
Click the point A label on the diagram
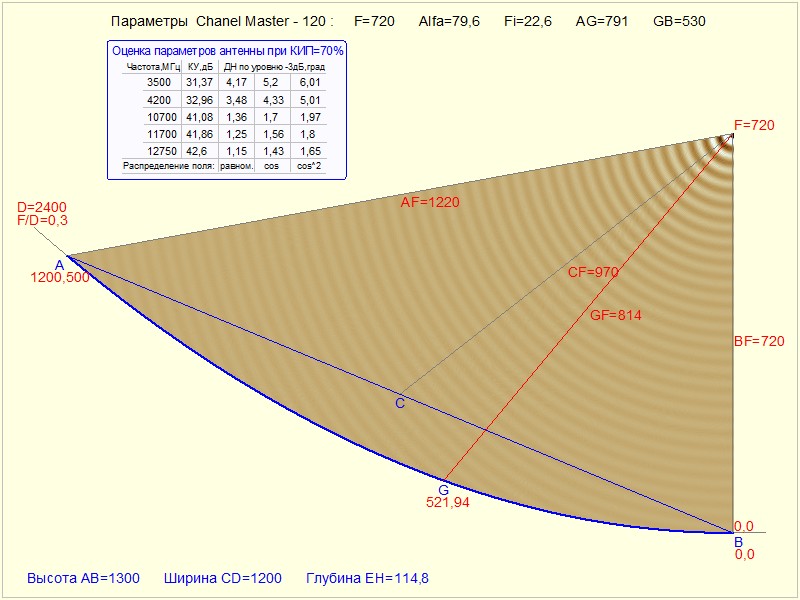pos(60,265)
